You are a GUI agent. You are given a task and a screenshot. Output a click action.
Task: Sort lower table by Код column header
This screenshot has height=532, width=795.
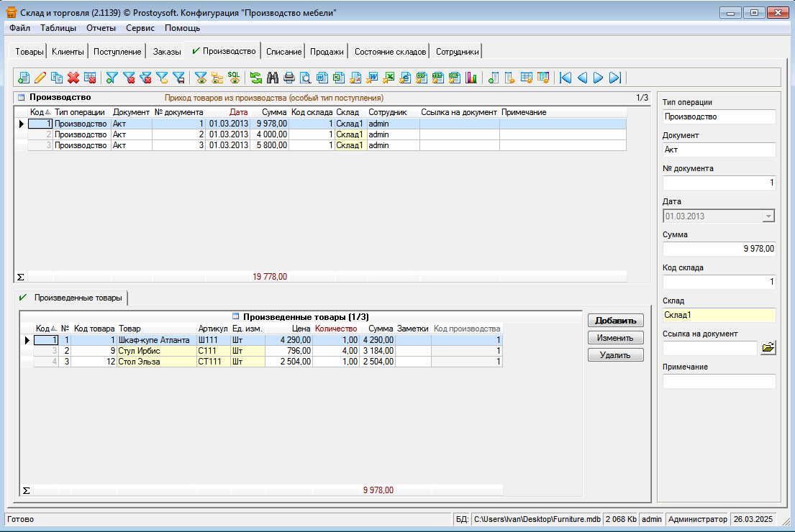pyautogui.click(x=46, y=329)
